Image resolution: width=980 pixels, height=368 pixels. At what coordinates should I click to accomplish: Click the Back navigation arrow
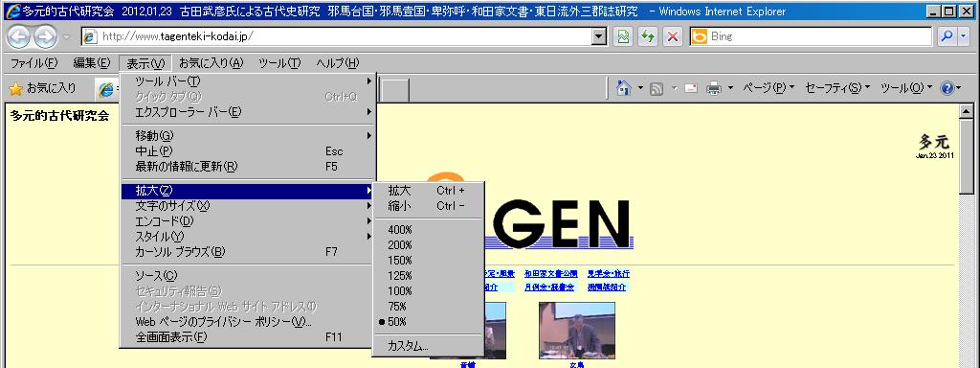pyautogui.click(x=19, y=37)
